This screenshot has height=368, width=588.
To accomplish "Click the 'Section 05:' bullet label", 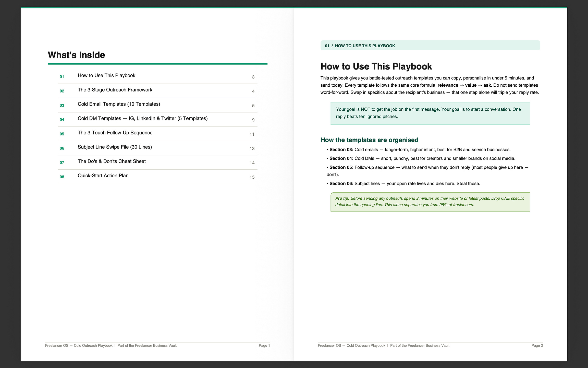I will (341, 167).
